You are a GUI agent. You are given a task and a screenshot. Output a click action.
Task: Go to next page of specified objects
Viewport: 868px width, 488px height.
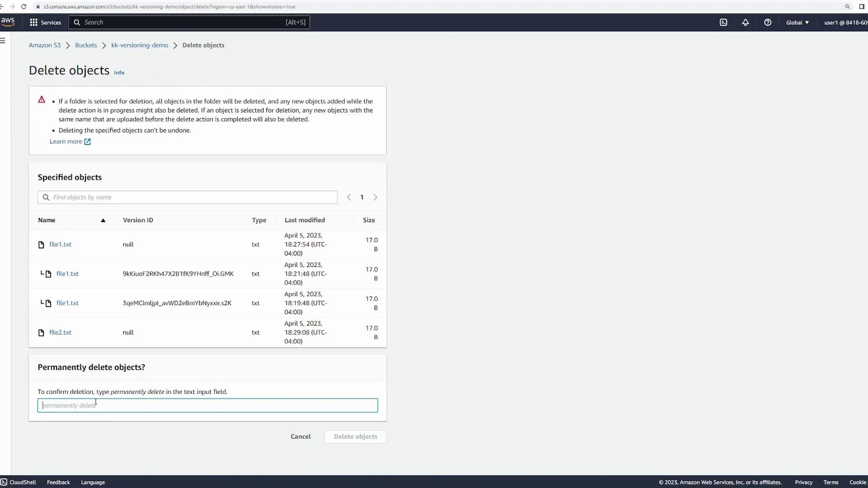point(375,197)
